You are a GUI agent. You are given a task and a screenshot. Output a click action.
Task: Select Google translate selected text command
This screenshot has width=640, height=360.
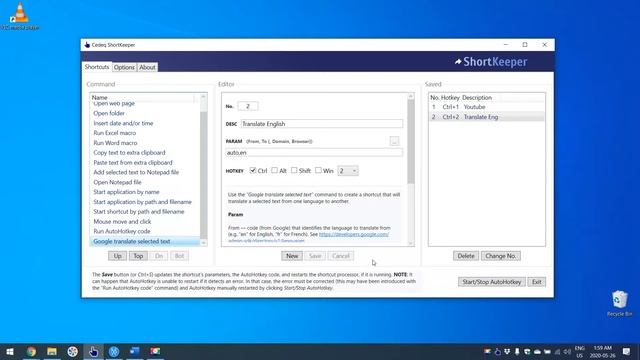(x=145, y=241)
